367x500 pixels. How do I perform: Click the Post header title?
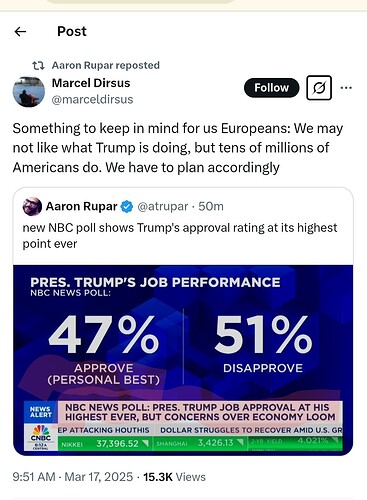click(x=72, y=31)
